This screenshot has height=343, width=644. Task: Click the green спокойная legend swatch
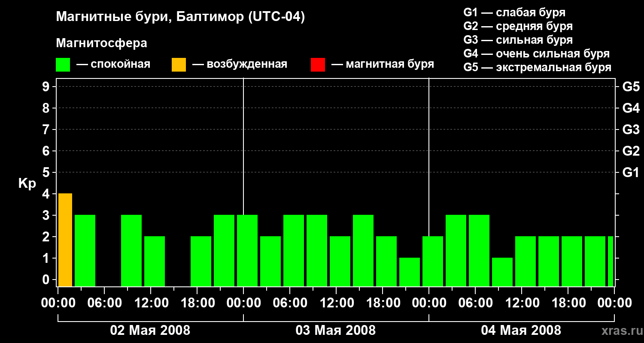[x=63, y=65]
